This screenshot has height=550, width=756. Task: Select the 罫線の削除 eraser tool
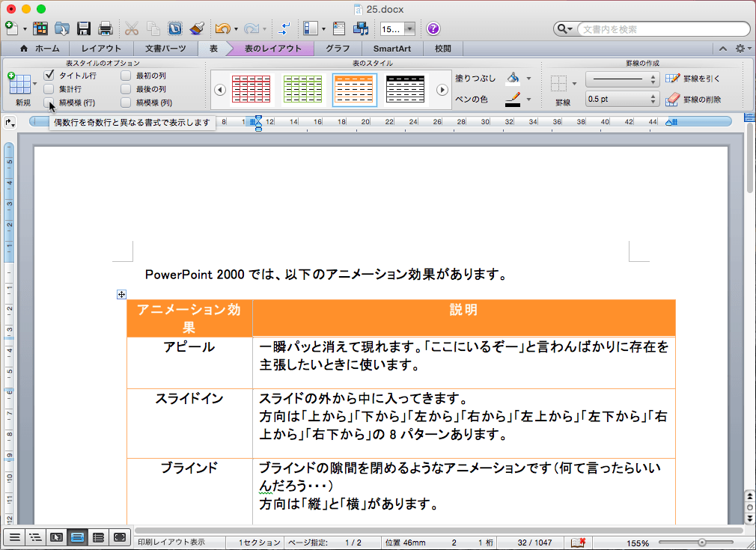pos(693,99)
